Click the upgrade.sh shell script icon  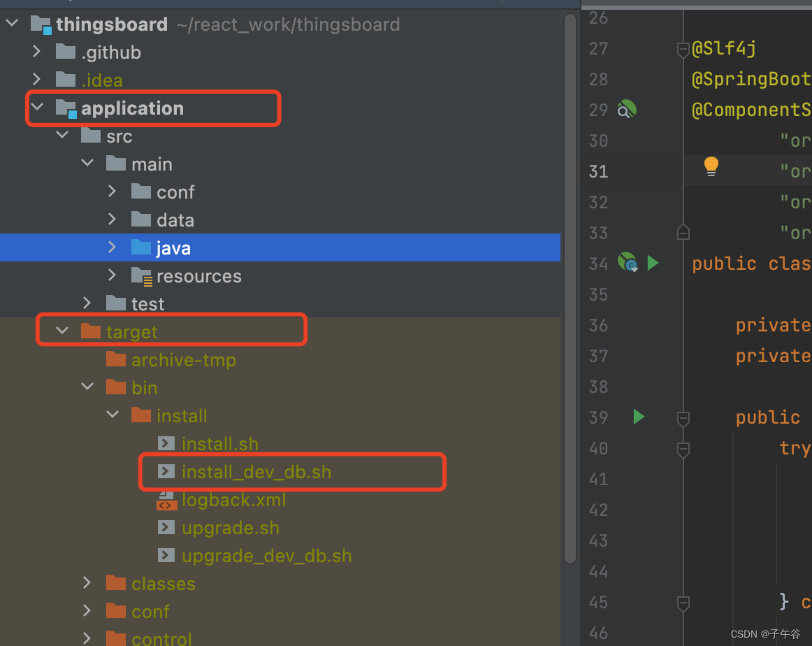point(166,527)
